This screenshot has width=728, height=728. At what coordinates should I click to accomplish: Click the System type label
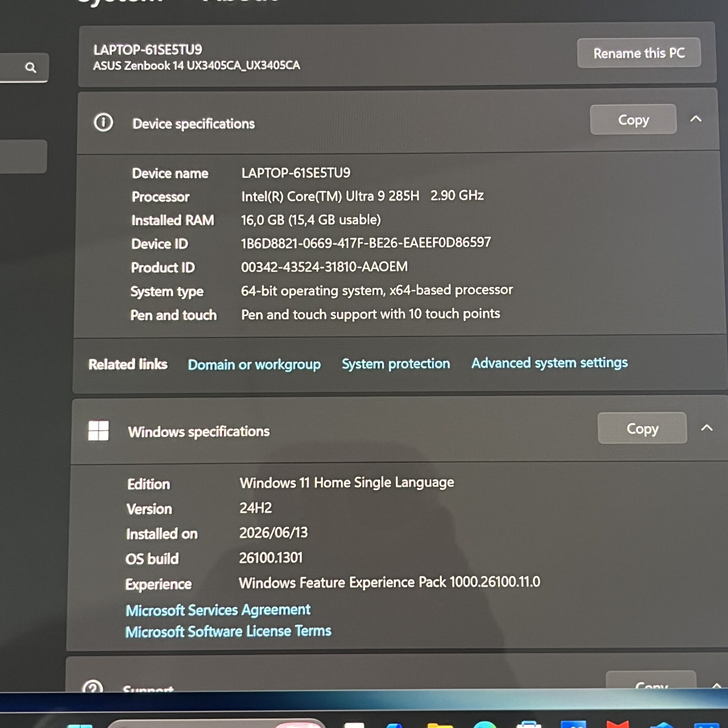point(167,292)
